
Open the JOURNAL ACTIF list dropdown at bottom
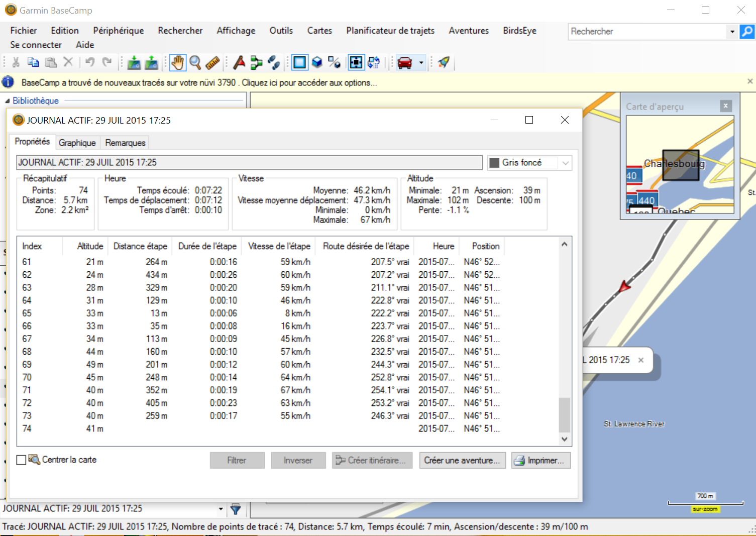click(221, 509)
